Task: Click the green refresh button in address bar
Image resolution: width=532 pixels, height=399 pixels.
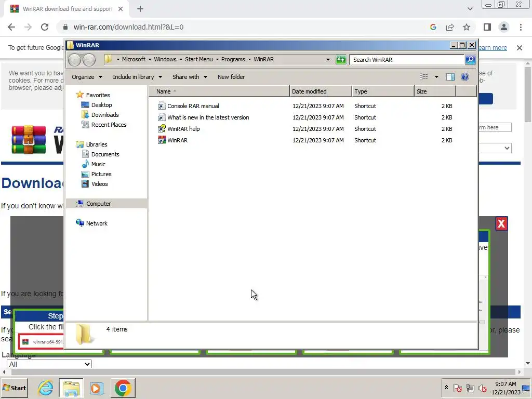Action: coord(341,60)
